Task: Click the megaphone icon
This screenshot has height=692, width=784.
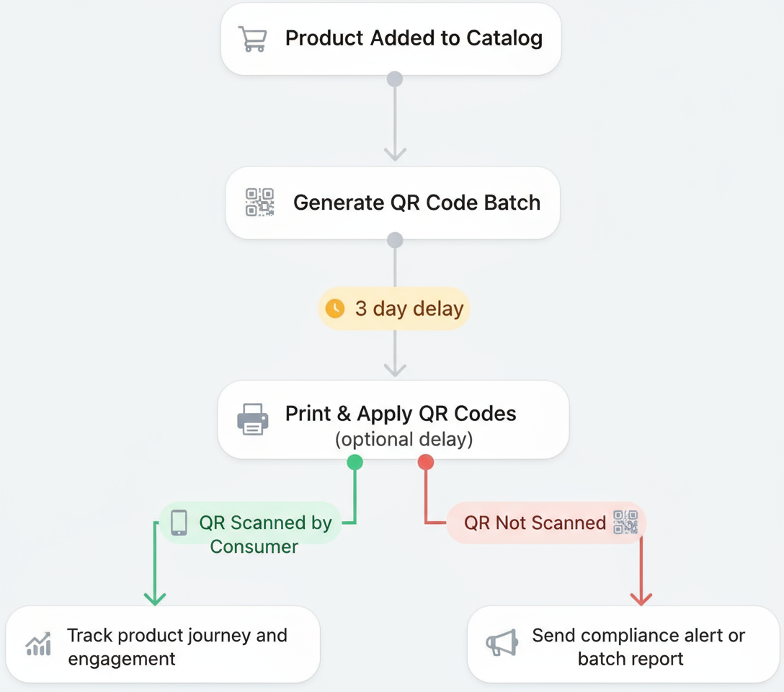Action: click(x=502, y=643)
